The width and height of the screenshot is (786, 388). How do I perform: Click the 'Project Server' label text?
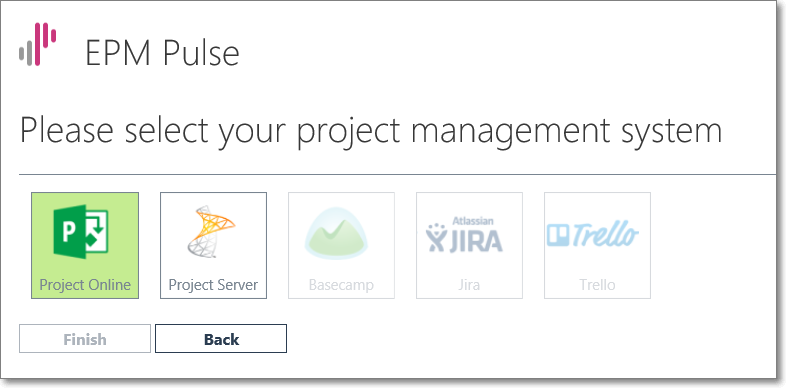(213, 285)
